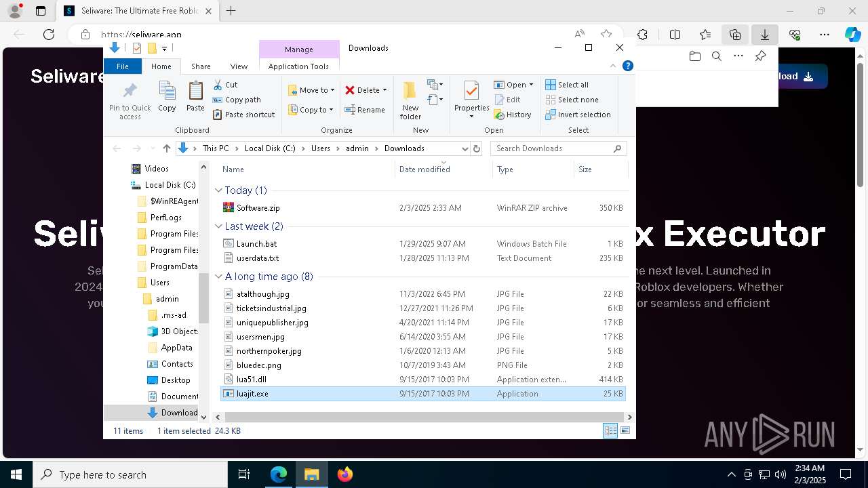Switch to details view layout icon
868x488 pixels.
tap(610, 431)
